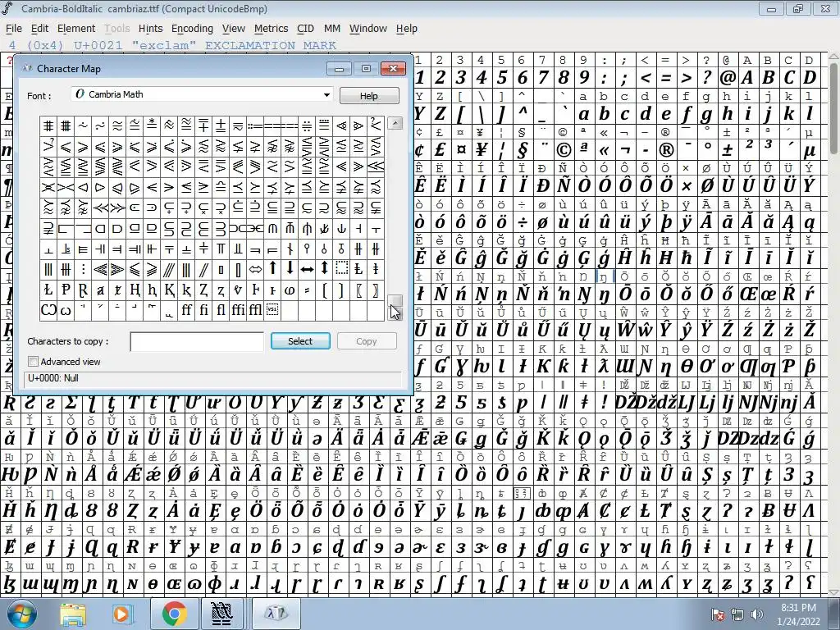This screenshot has height=630, width=840.
Task: Open the CID menu
Action: pos(305,29)
